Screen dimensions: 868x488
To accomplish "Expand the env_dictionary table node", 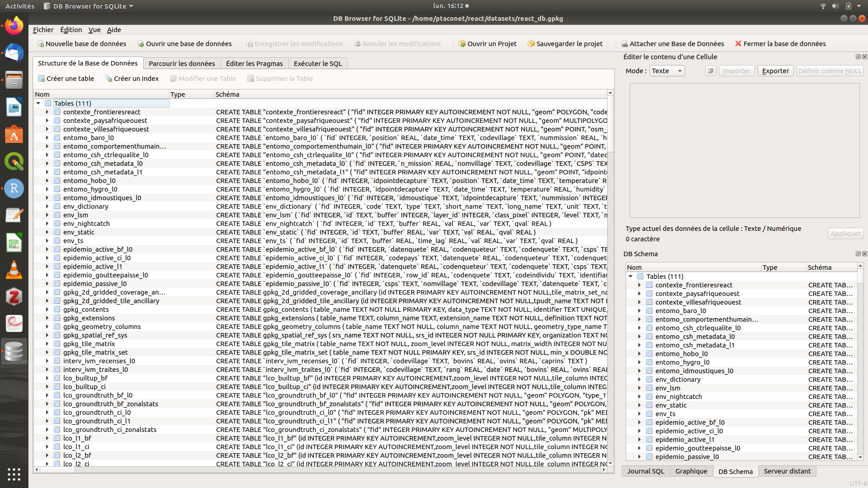I will [47, 206].
